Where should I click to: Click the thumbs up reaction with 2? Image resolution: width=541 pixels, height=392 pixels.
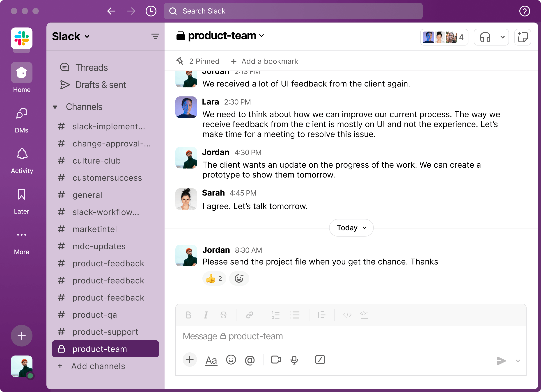(x=214, y=278)
